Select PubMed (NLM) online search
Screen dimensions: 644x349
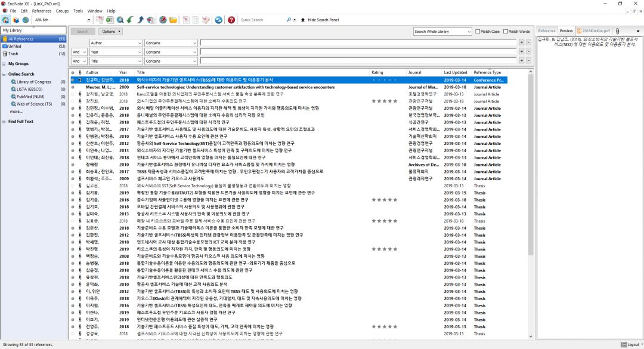point(30,97)
